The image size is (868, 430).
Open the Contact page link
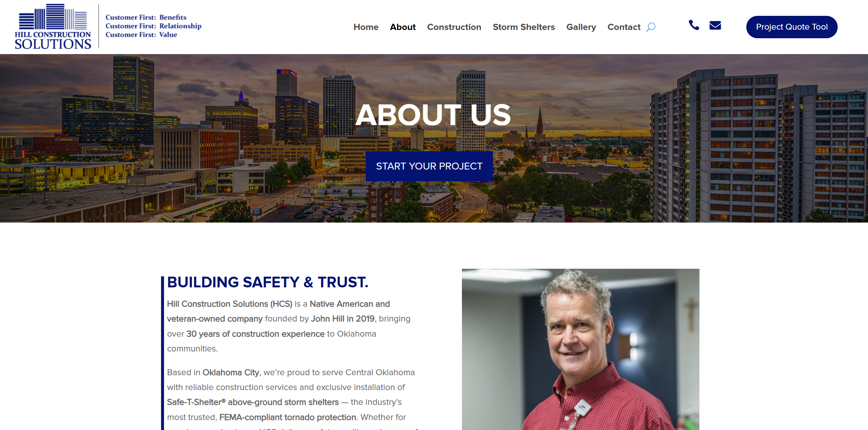coord(624,27)
